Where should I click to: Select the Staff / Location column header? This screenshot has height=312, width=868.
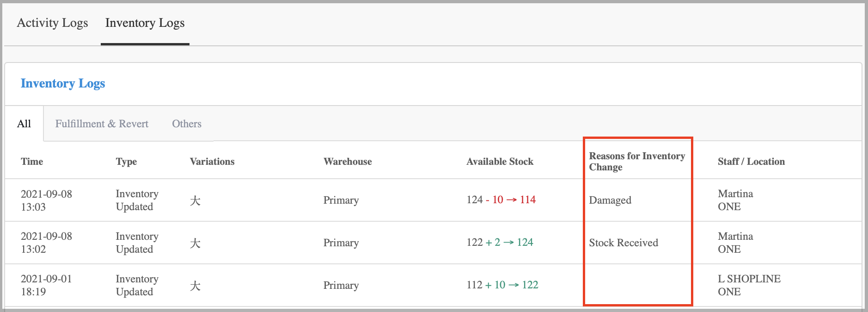(x=751, y=162)
